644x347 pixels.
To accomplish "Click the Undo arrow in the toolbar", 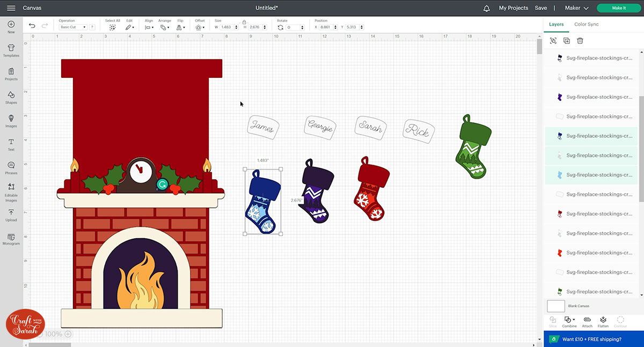I will 32,26.
